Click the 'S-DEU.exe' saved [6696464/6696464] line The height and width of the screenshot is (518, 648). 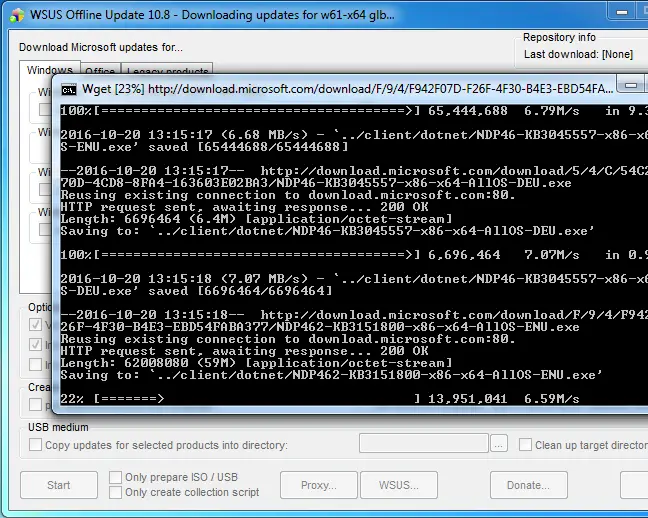click(196, 291)
